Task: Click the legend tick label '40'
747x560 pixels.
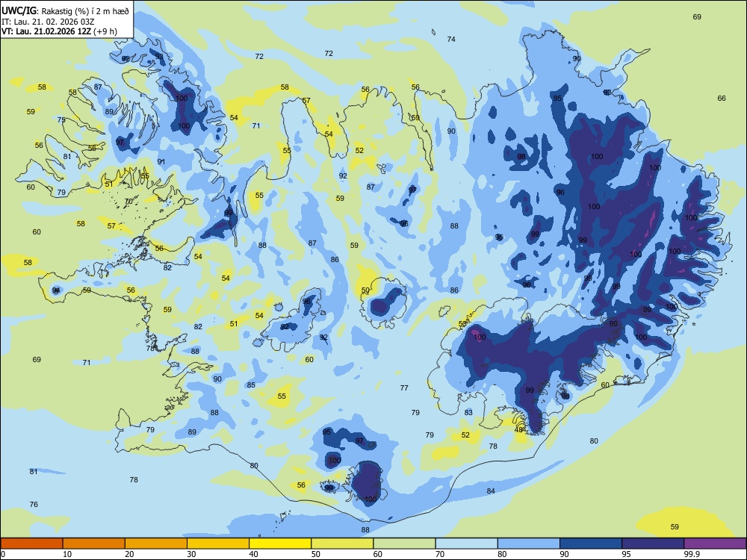Action: click(253, 554)
